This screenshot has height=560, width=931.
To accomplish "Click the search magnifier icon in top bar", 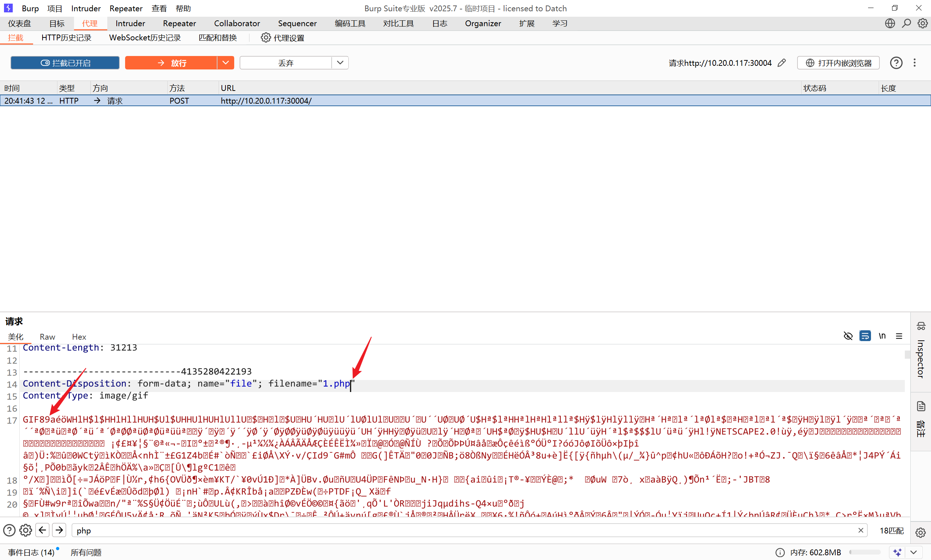I will coord(906,23).
